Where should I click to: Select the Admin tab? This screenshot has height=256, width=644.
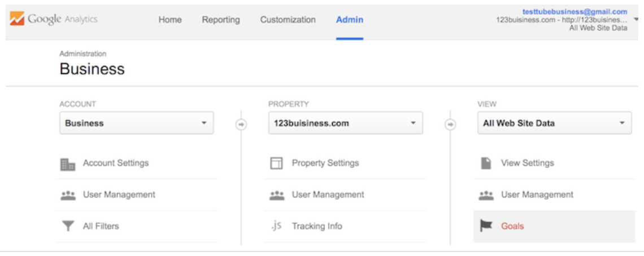[x=350, y=20]
